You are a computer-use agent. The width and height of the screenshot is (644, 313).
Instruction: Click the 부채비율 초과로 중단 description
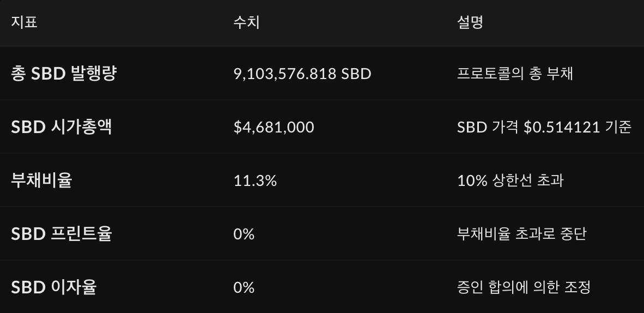(521, 234)
